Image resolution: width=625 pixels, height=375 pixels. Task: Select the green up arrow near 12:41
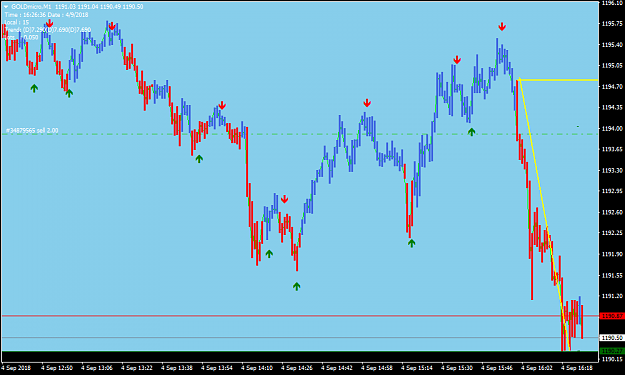pos(34,88)
